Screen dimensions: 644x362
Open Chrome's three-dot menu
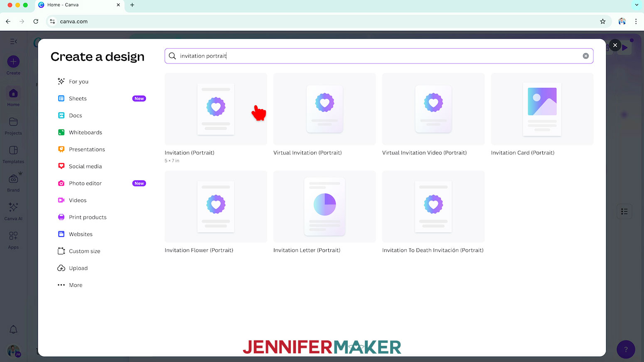pyautogui.click(x=636, y=22)
